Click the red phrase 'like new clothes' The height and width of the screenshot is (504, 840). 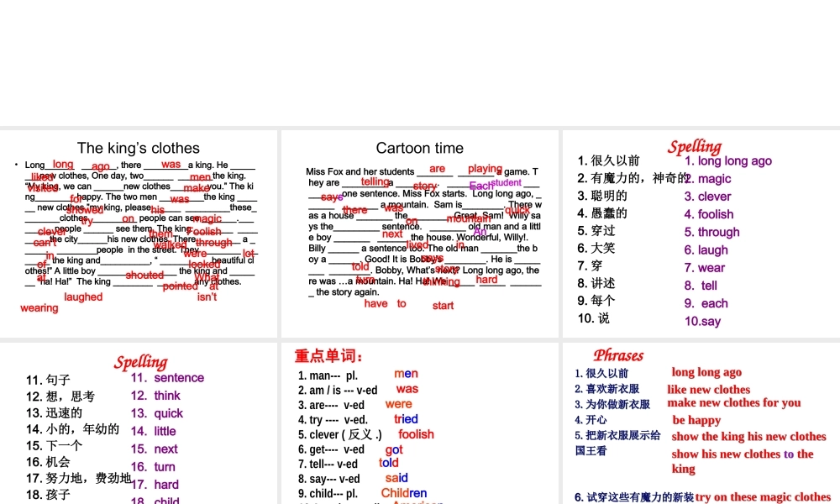point(709,390)
